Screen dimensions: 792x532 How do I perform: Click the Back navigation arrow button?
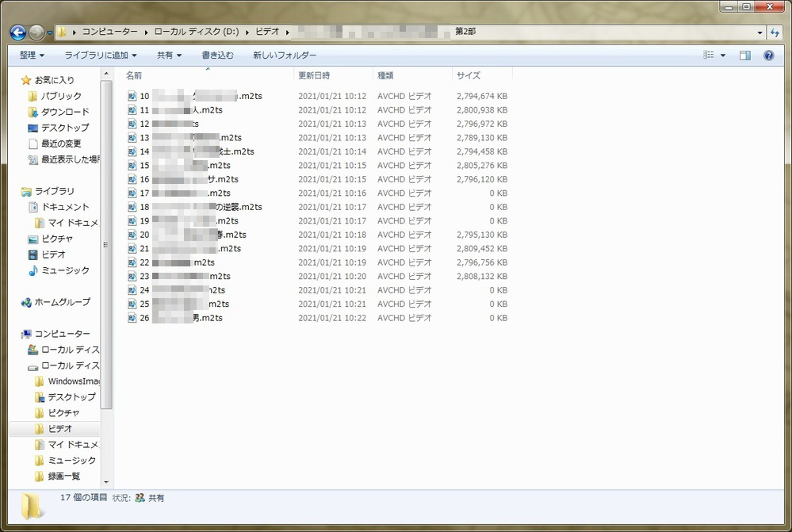click(17, 33)
